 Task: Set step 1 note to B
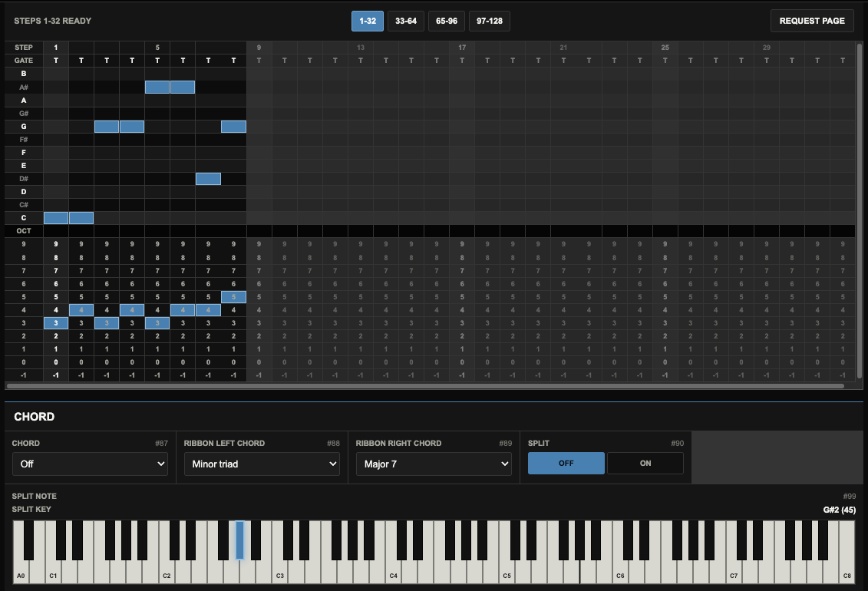coord(56,74)
